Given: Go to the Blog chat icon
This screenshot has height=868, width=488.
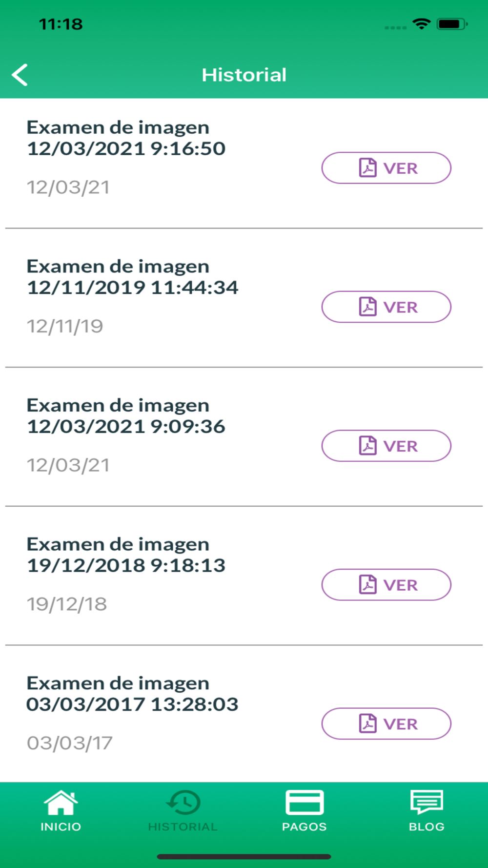Looking at the screenshot, I should coord(427,802).
